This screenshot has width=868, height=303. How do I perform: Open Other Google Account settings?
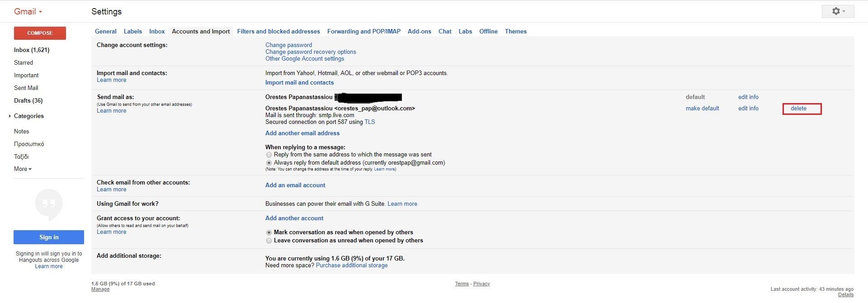point(305,58)
